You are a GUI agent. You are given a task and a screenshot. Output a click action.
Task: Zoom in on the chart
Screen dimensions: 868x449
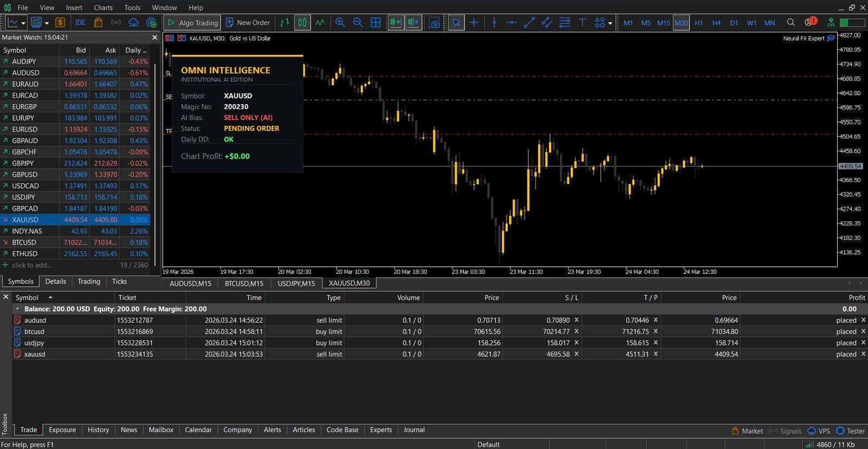pyautogui.click(x=340, y=23)
